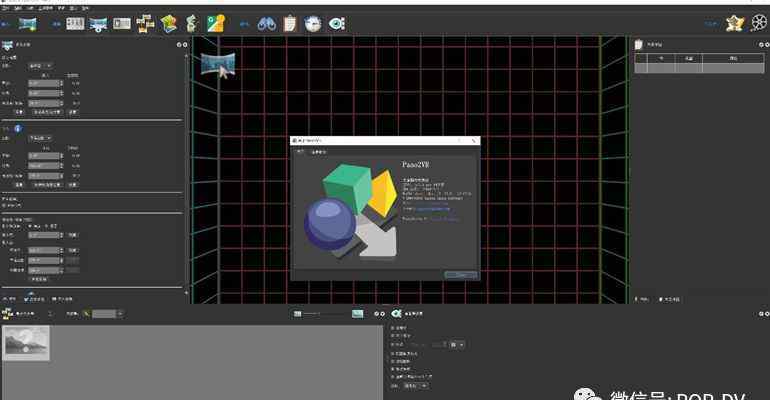The height and width of the screenshot is (400, 770).
Task: Click the Input panorama icon with plus sign
Action: click(x=28, y=24)
